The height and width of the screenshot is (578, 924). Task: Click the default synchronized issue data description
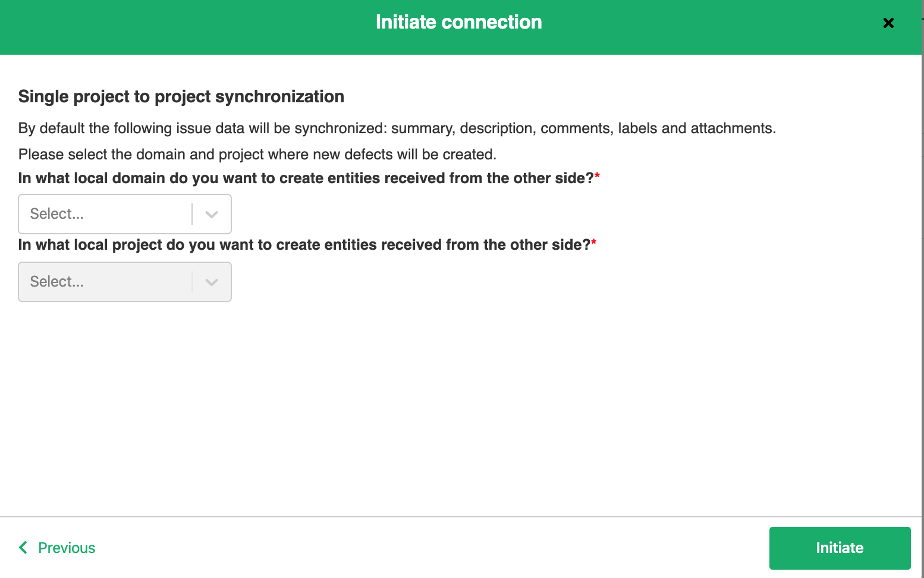point(397,128)
